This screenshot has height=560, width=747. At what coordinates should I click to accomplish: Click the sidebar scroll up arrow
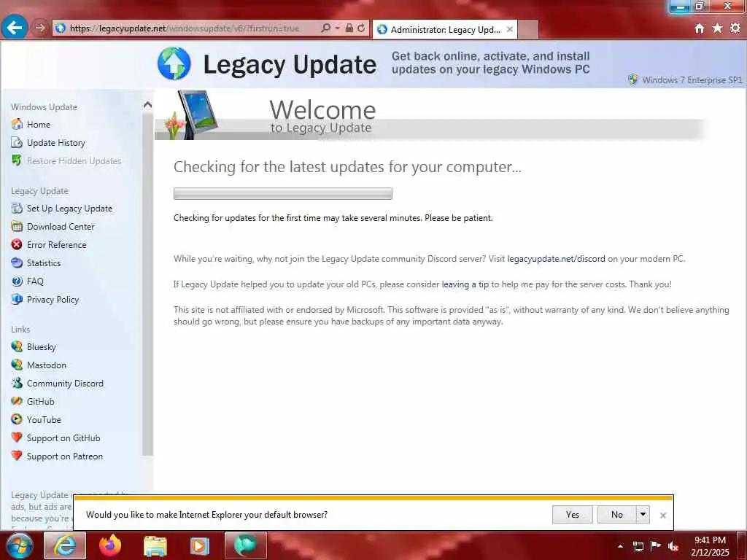[147, 105]
